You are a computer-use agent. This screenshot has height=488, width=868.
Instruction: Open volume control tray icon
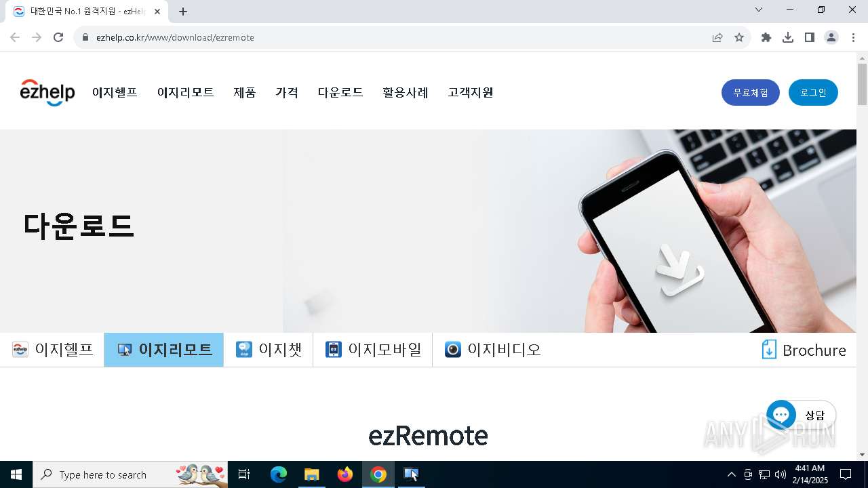tap(781, 474)
